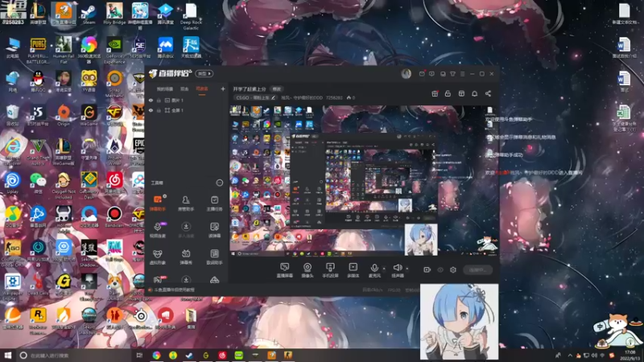Open the mail icon with red dot
The image size is (644, 362).
click(x=422, y=74)
